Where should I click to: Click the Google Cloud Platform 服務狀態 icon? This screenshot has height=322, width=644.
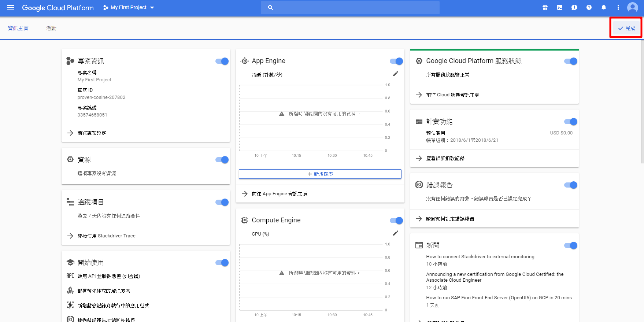tap(419, 61)
